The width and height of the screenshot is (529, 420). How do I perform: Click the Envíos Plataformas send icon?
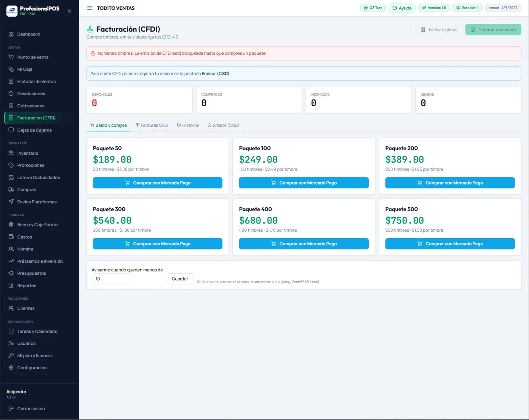(11, 201)
